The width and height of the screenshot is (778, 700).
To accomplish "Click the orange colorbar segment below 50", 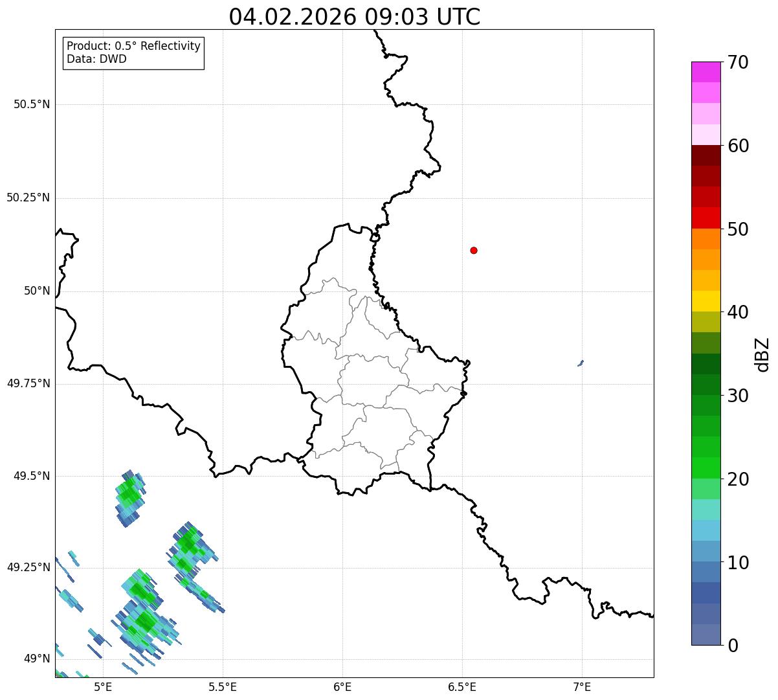I will pyautogui.click(x=706, y=239).
